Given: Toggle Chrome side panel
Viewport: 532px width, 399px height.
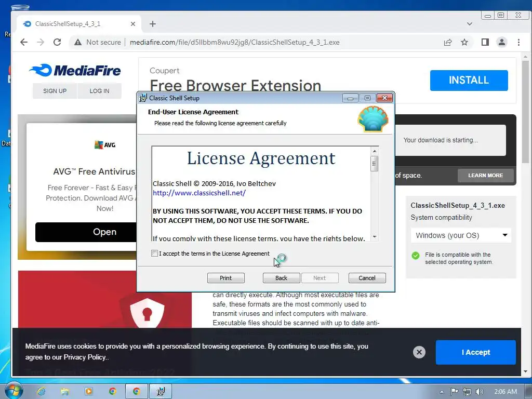Looking at the screenshot, I should (485, 42).
